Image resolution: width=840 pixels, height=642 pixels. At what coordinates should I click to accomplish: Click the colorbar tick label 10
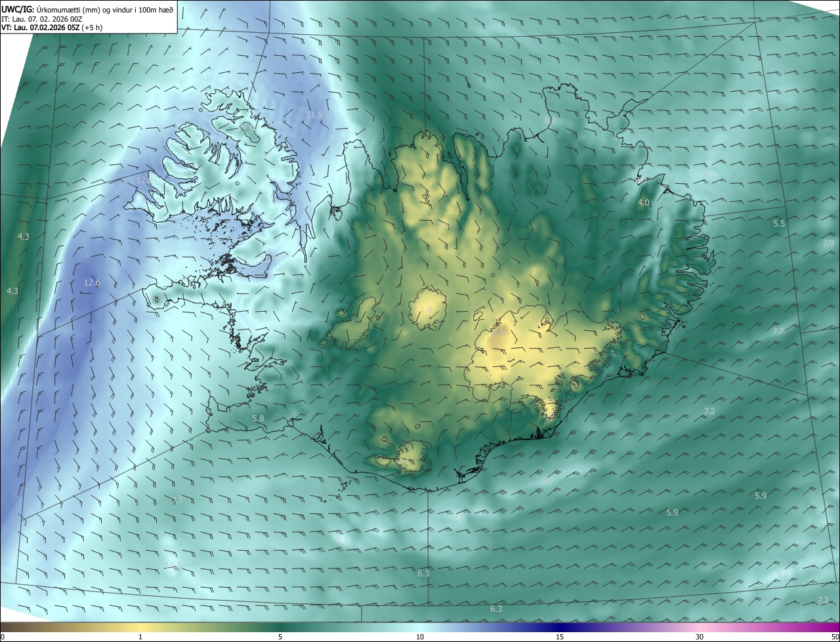420,637
